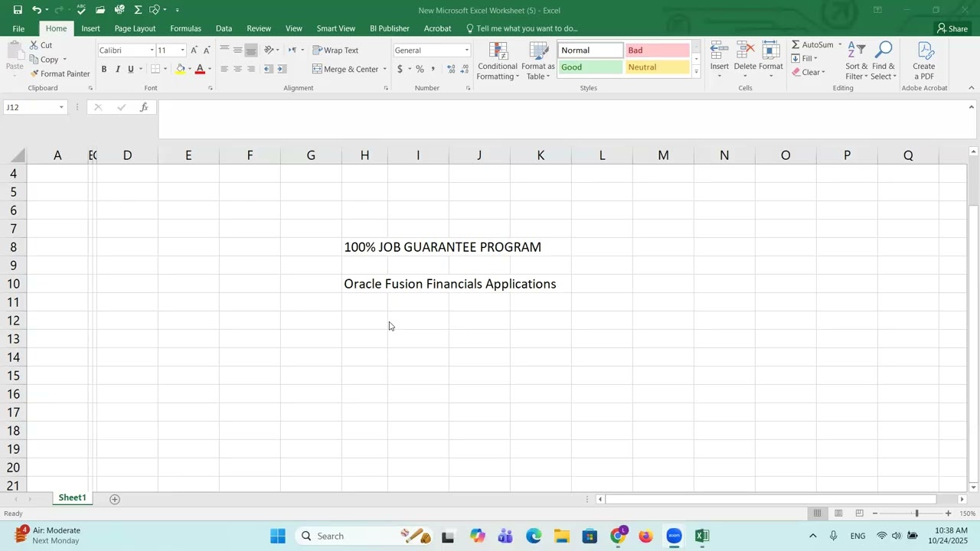This screenshot has height=551, width=980.
Task: Toggle Bold formatting
Action: point(104,69)
